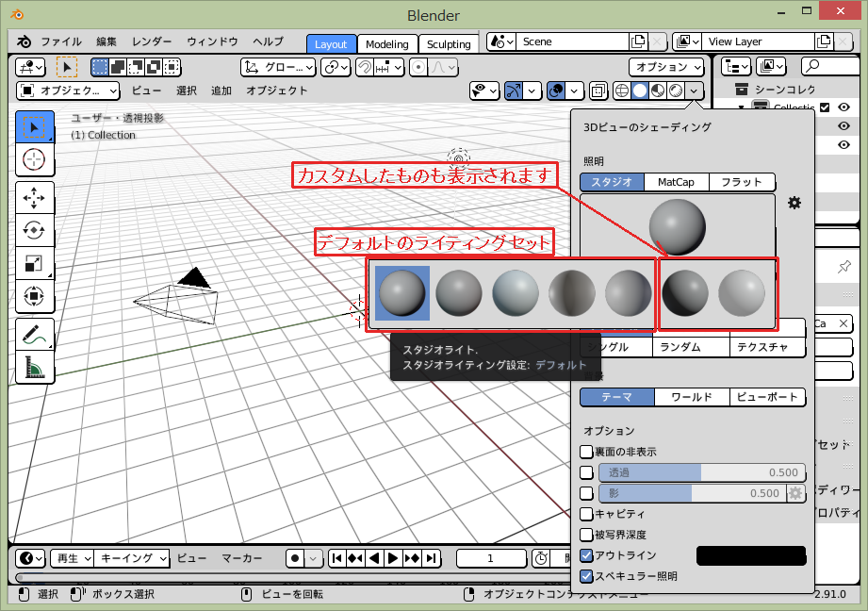The height and width of the screenshot is (611, 868).
Task: Choose the extend selection mode icon
Action: (118, 67)
